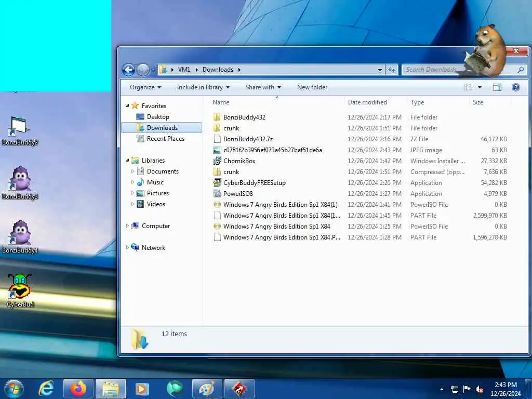Select Downloads in the navigation pane
The width and height of the screenshot is (532, 399).
(x=162, y=128)
